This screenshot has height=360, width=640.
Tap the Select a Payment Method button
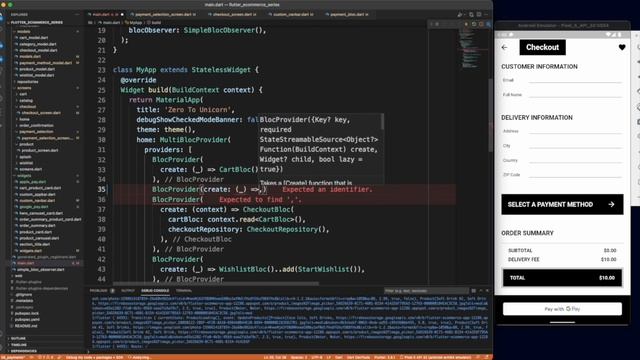pos(562,204)
